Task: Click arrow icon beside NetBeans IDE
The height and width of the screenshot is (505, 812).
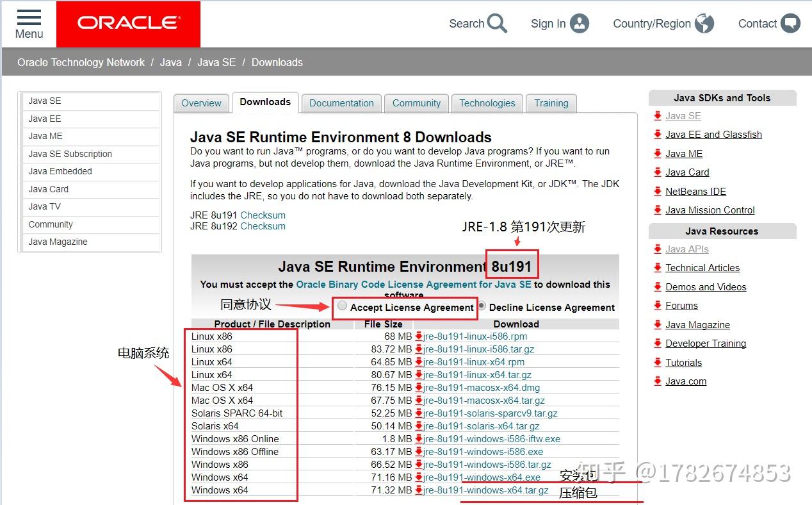Action: pos(658,192)
